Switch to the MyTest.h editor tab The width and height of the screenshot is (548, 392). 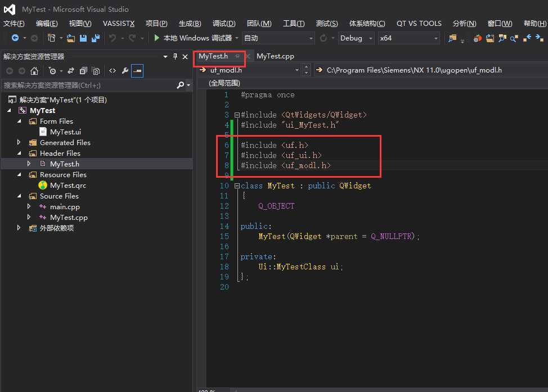coord(213,56)
